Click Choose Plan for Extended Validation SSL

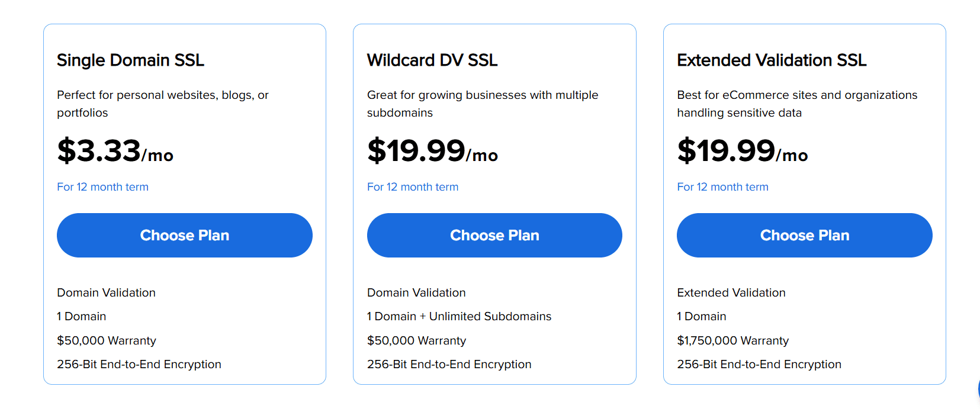(x=804, y=235)
